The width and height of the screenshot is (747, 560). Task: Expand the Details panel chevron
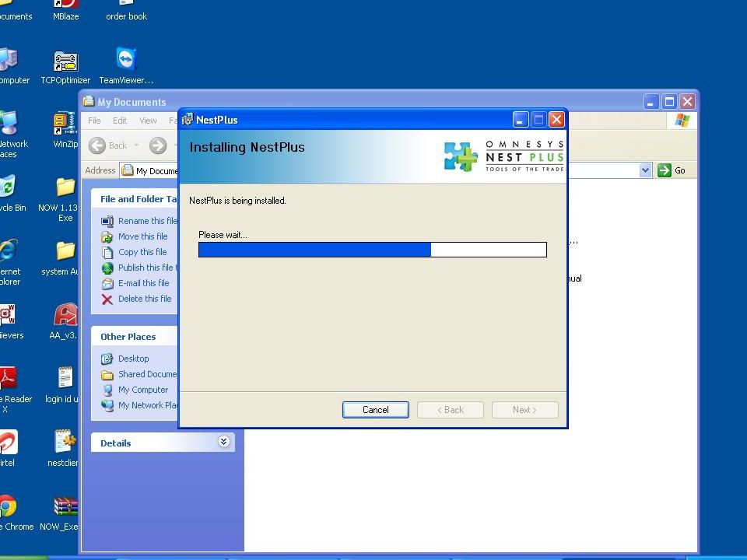[x=224, y=442]
